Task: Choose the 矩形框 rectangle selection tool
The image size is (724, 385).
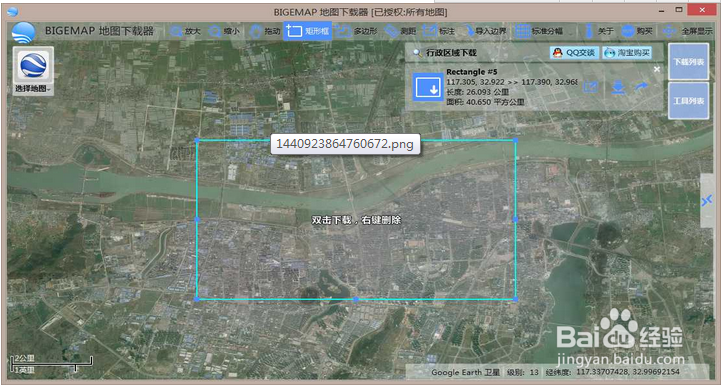Action: [307, 31]
